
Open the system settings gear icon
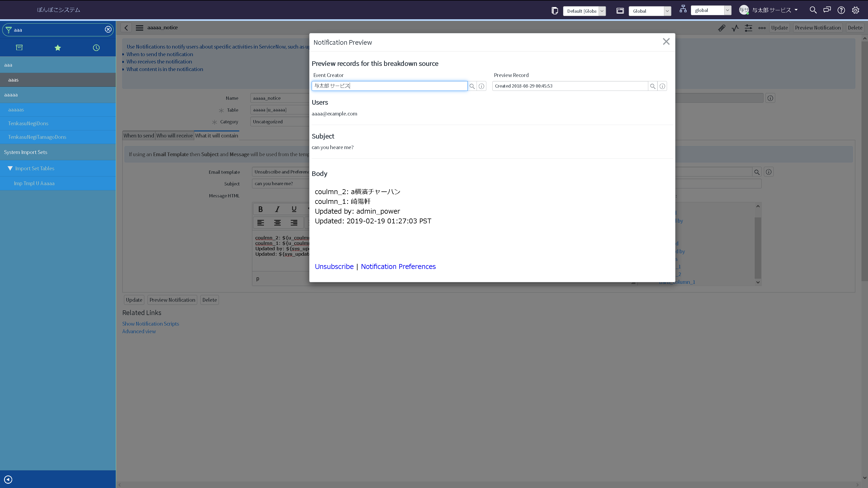[x=856, y=10]
